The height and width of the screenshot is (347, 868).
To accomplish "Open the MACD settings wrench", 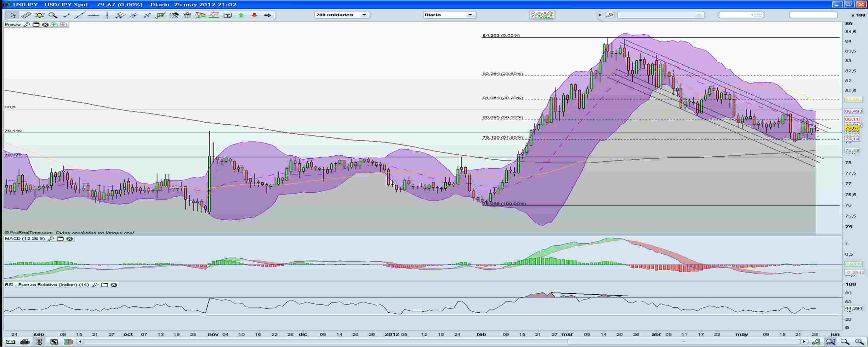I will click(x=51, y=238).
